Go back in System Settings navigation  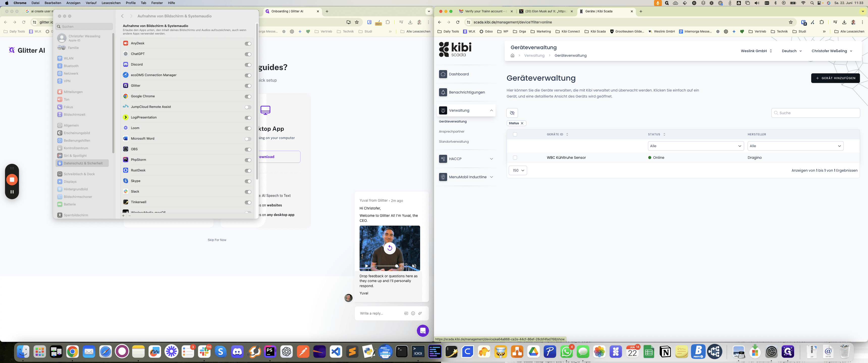pyautogui.click(x=122, y=16)
